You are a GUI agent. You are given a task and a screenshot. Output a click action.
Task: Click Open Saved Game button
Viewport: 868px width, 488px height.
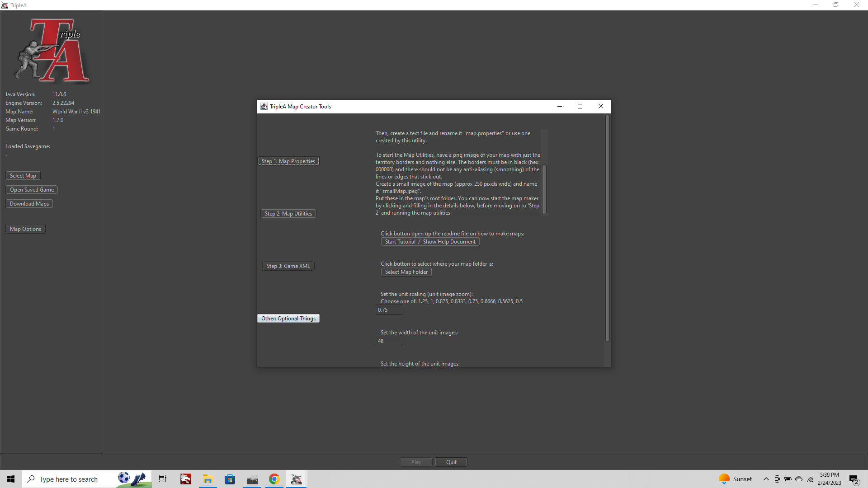click(x=32, y=189)
